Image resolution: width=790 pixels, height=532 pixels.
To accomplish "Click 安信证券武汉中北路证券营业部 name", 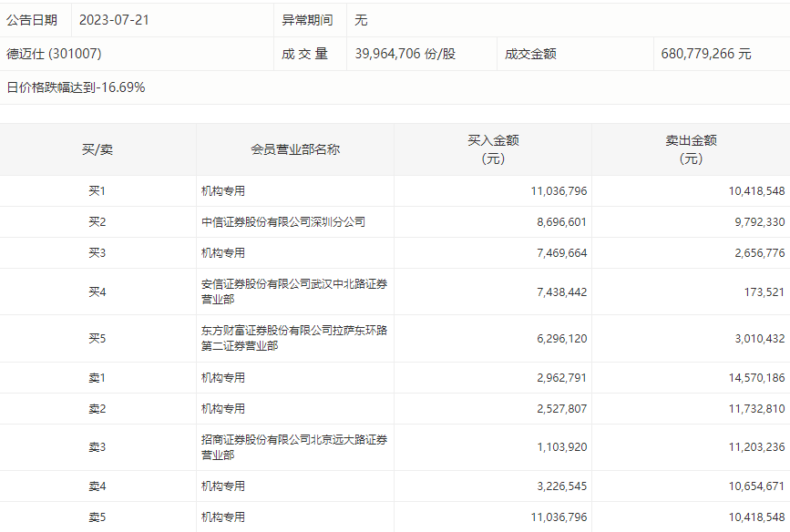I will tap(294, 292).
